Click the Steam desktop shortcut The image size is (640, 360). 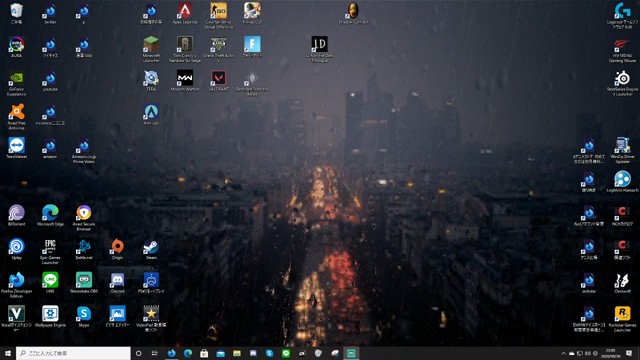tap(151, 249)
